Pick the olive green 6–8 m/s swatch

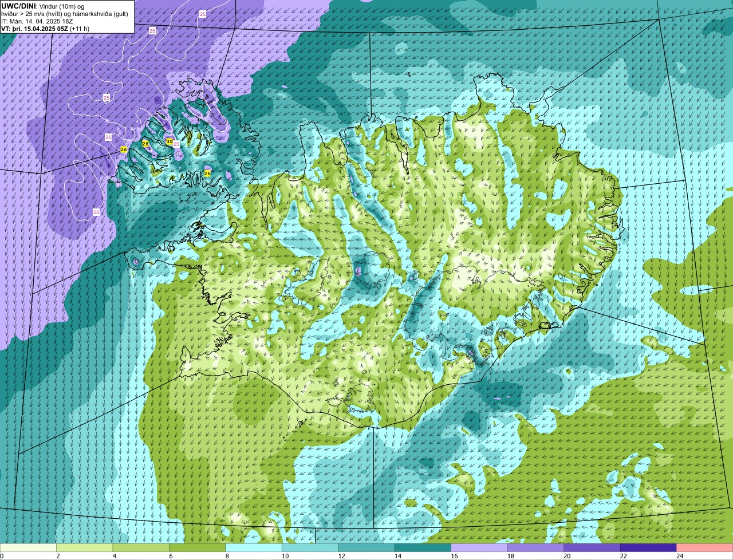199,547
